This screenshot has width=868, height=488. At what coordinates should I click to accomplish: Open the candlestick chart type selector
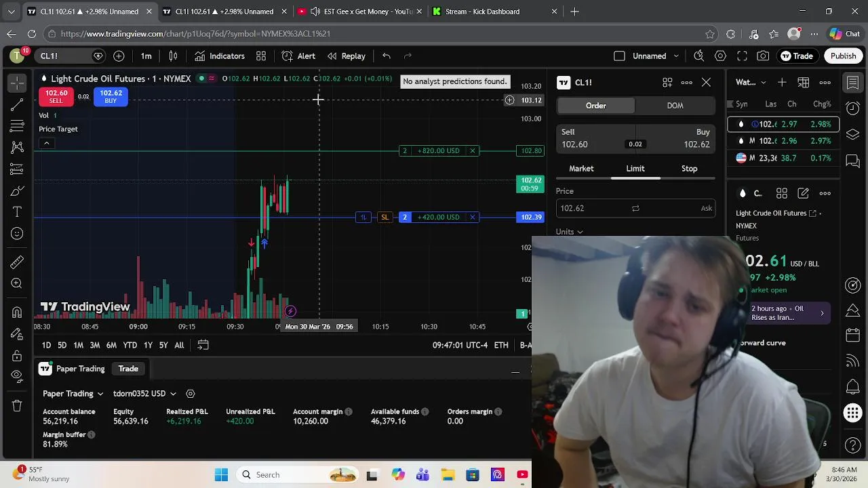point(173,56)
